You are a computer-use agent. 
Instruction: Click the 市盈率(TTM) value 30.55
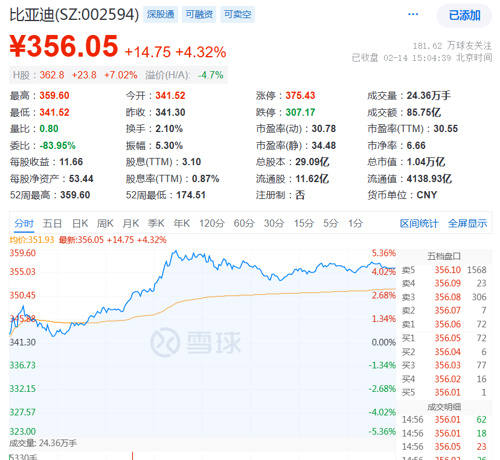(x=446, y=129)
